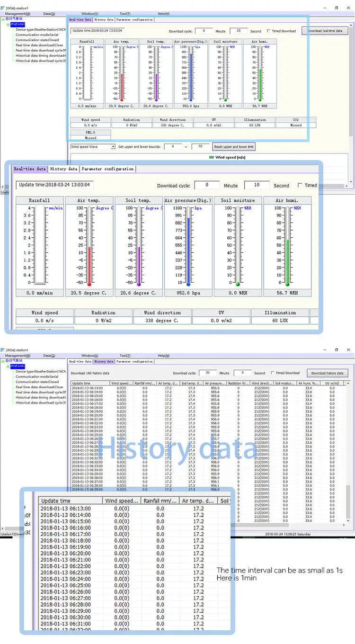Select Communication mode:Serial in the real-time window tree
This screenshot has height=644, width=355.
coord(37,35)
